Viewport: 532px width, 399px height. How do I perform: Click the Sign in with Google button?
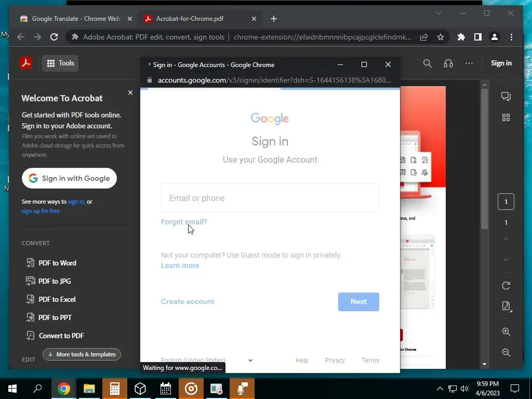point(69,178)
